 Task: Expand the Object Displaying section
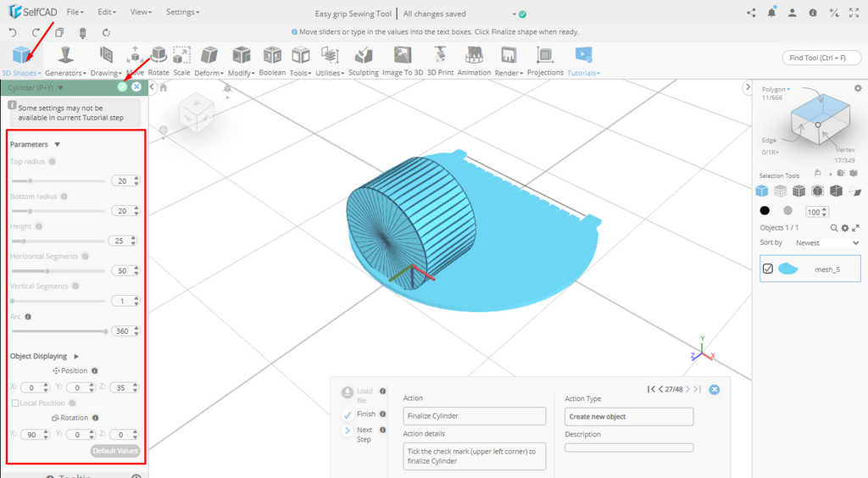[76, 356]
